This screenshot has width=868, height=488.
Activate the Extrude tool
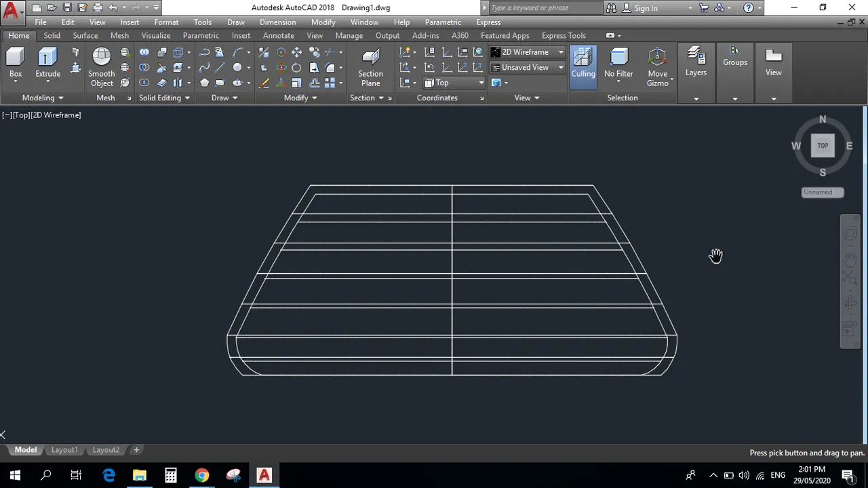tap(47, 64)
